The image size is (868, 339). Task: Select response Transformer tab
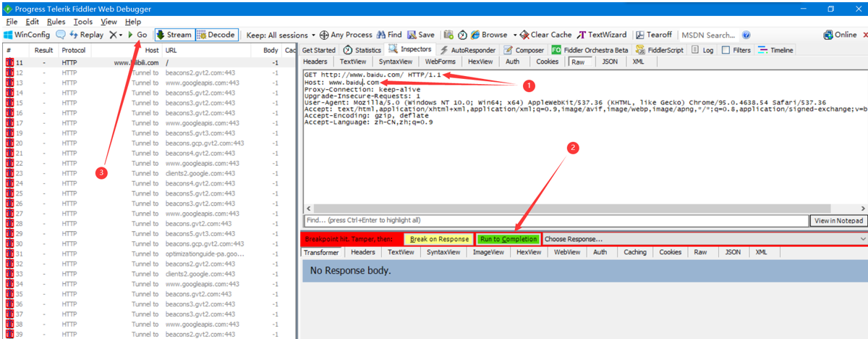click(x=320, y=252)
